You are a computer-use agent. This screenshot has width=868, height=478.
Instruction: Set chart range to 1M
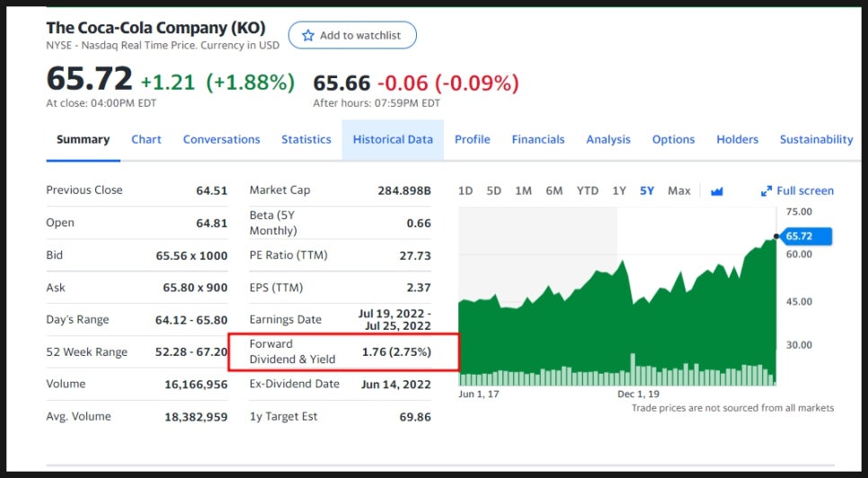[523, 190]
